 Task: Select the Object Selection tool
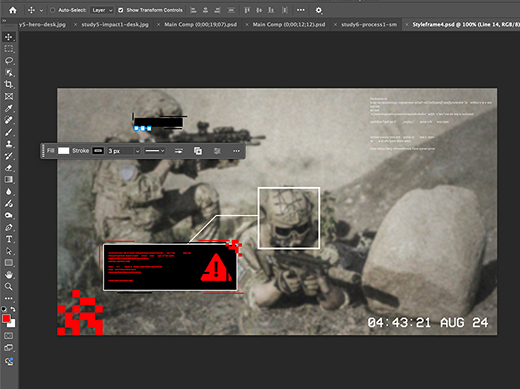[9, 73]
